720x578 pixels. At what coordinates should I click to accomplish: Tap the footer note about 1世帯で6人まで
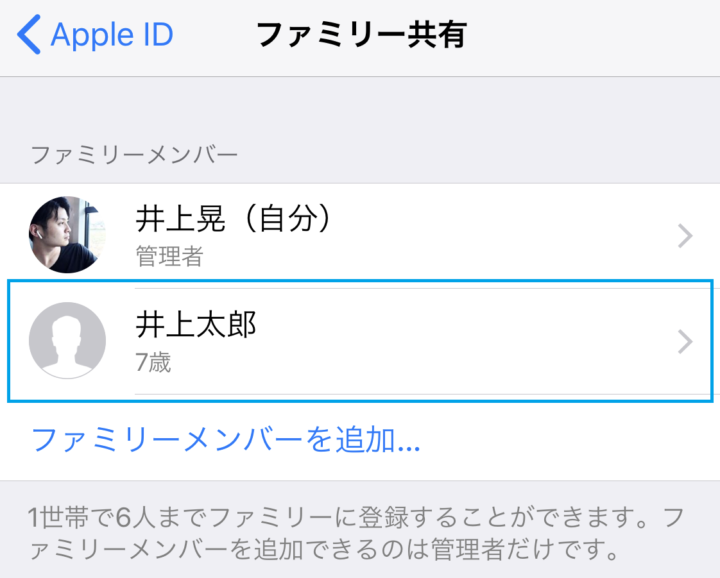pyautogui.click(x=357, y=533)
